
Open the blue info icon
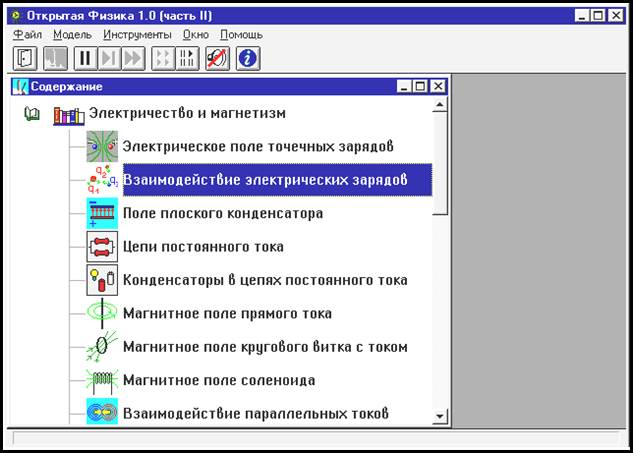pos(247,58)
